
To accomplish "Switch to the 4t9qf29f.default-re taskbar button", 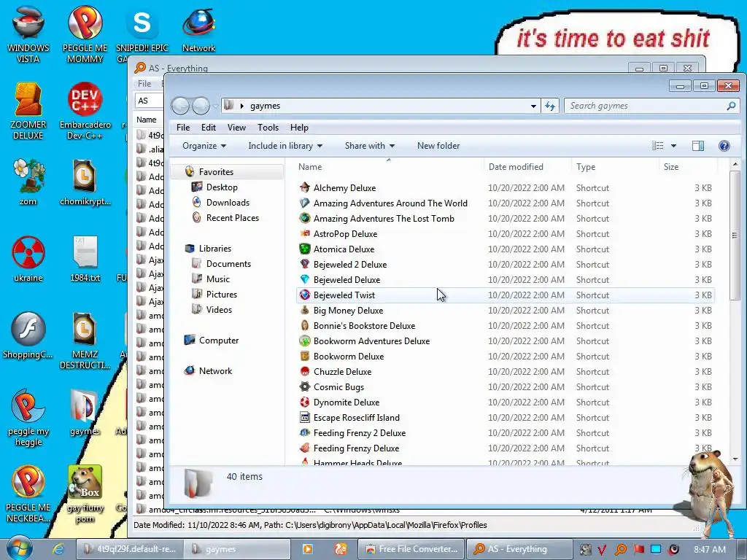I will pos(130,548).
